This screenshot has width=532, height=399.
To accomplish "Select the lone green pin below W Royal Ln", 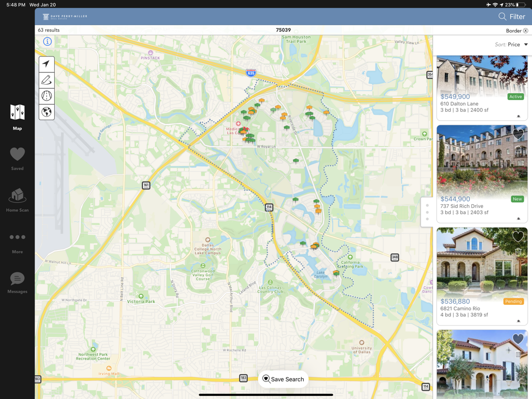I will 296,161.
